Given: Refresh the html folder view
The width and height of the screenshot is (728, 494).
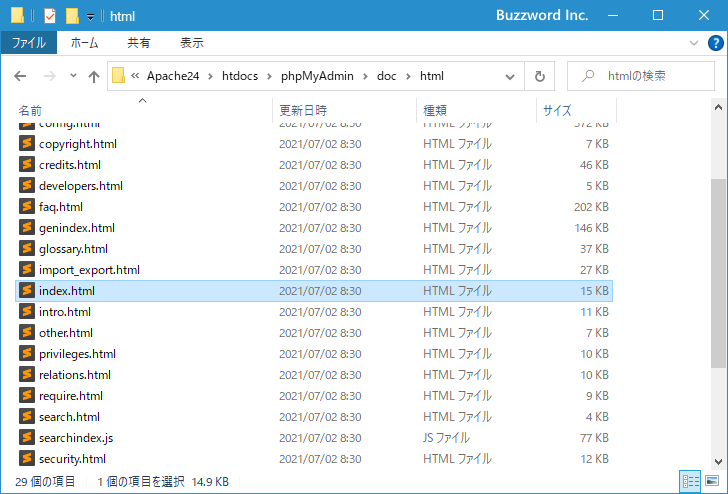Looking at the screenshot, I should [x=540, y=76].
